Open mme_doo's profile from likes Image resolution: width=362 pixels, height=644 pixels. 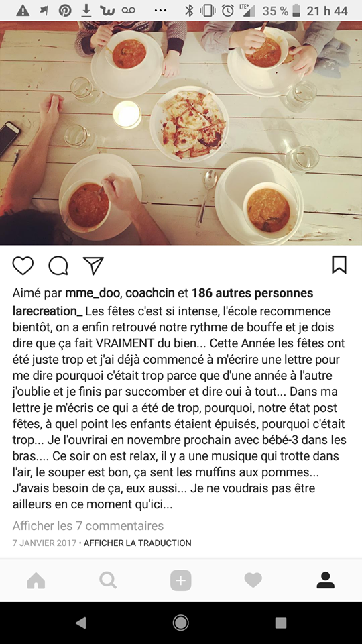pyautogui.click(x=93, y=293)
